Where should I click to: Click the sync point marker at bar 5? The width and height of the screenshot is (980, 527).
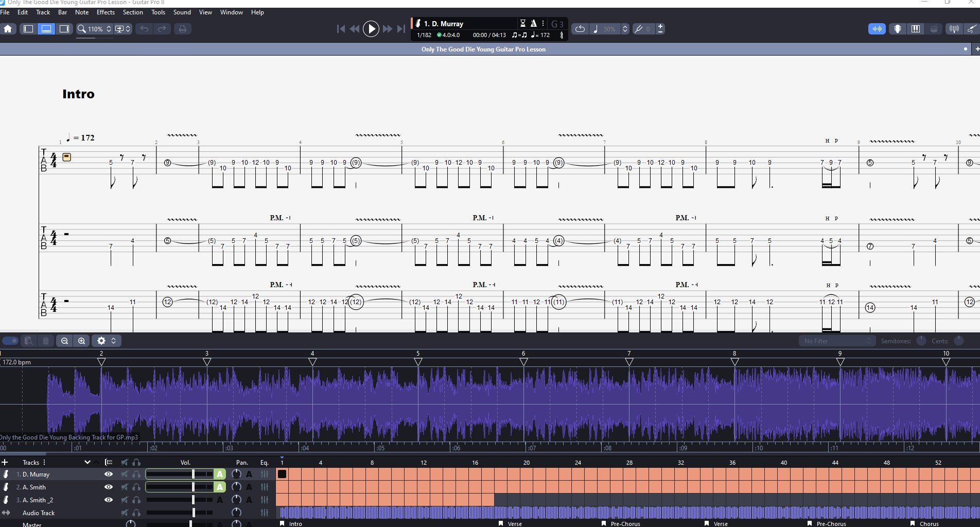(418, 362)
